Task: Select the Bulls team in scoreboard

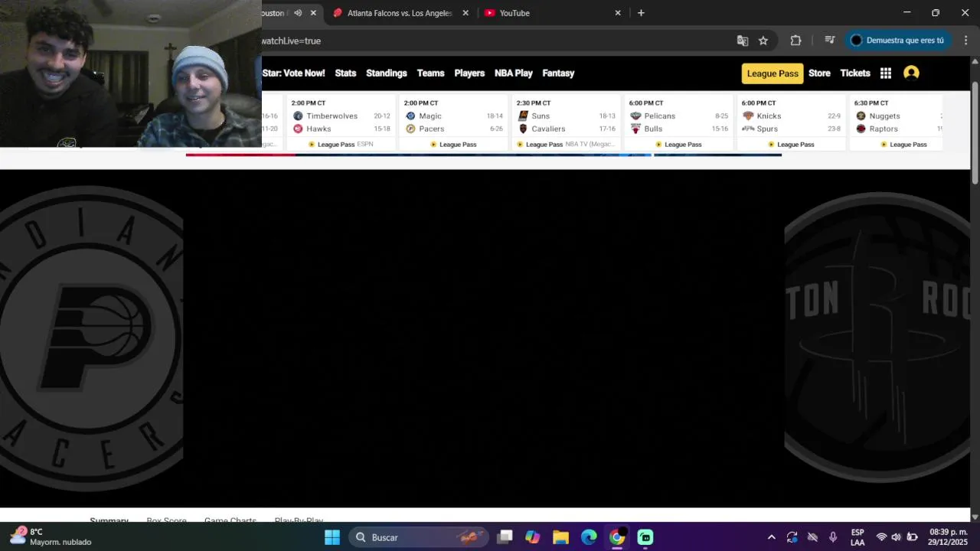Action: coord(653,129)
